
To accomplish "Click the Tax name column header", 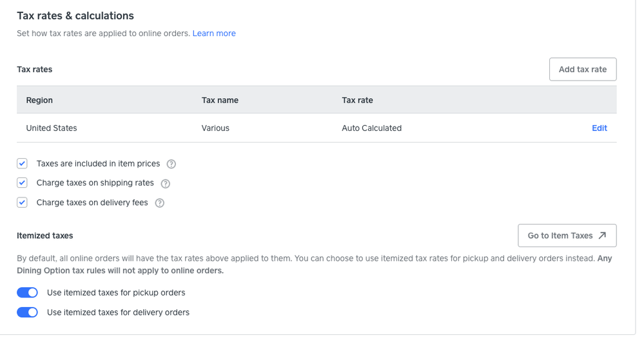I will 220,100.
